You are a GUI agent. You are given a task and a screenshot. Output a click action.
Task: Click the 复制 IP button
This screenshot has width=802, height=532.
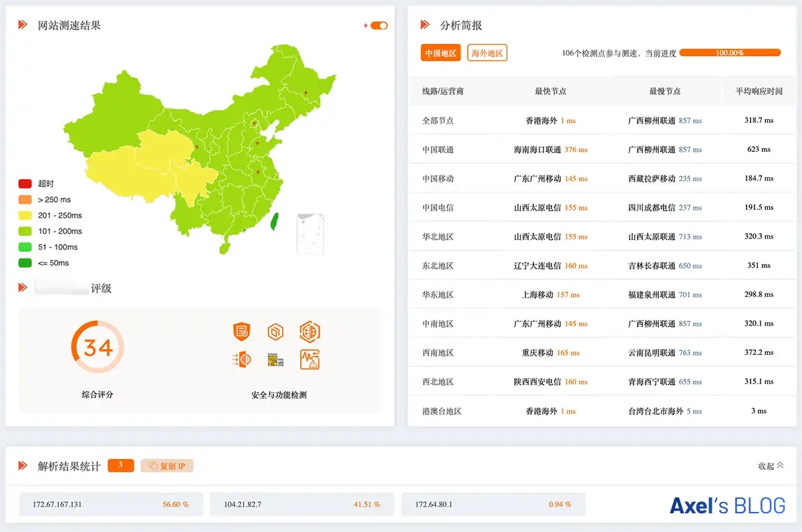166,466
